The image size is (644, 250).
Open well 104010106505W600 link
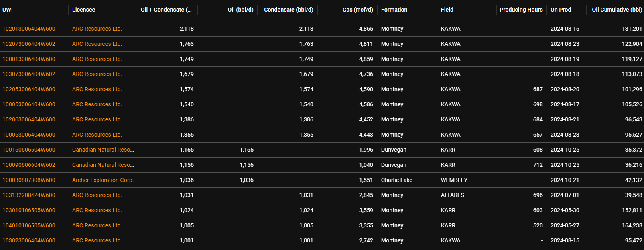[x=29, y=225]
